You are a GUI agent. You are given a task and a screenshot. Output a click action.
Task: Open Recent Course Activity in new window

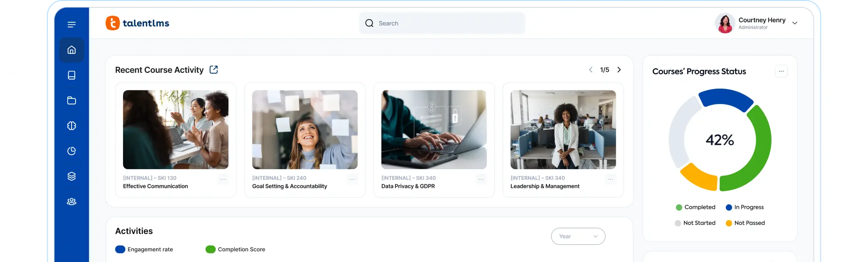click(x=214, y=70)
